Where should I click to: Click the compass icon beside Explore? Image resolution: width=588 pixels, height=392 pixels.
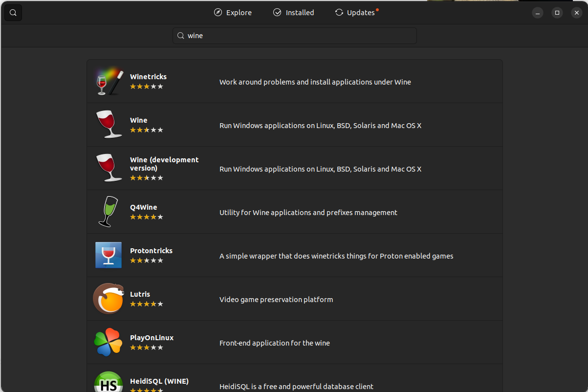(x=218, y=13)
